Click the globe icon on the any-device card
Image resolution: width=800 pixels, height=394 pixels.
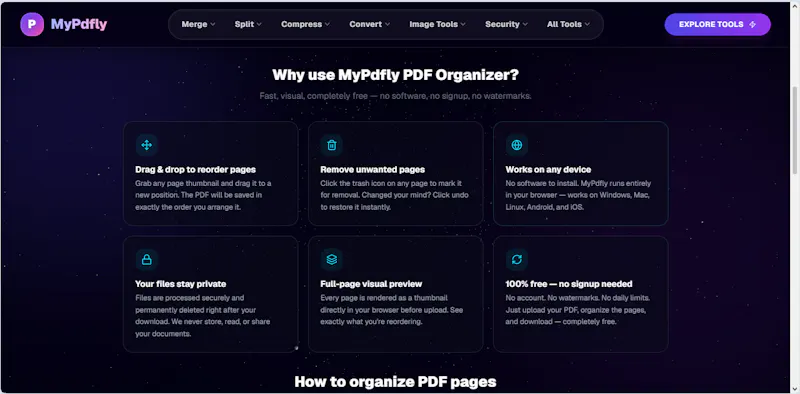click(517, 145)
